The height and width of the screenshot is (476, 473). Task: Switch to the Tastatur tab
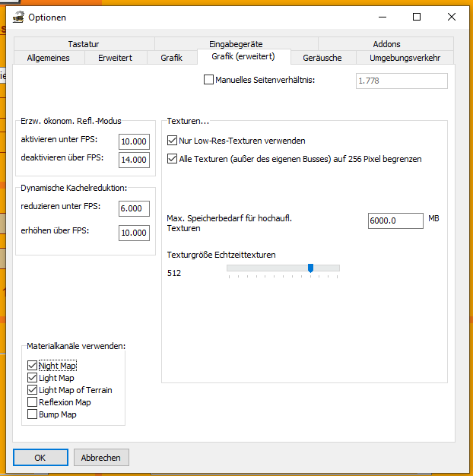(83, 44)
